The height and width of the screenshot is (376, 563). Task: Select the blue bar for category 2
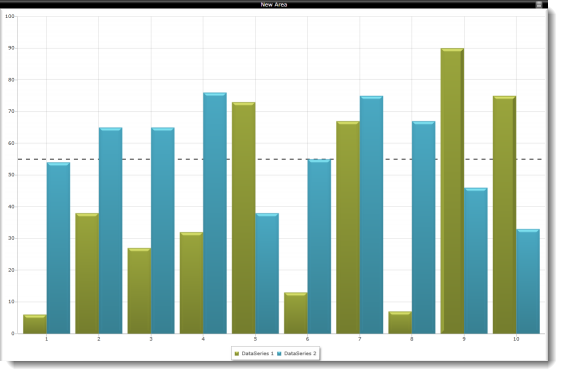tap(110, 231)
